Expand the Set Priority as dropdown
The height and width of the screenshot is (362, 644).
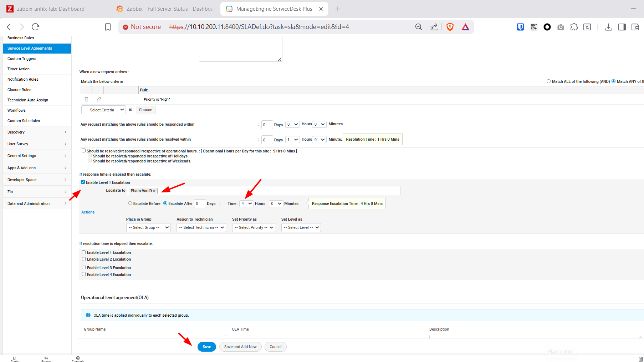(254, 227)
